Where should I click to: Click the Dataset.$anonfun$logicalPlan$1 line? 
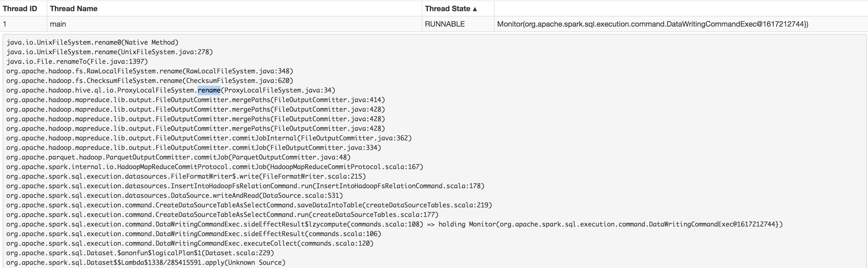click(140, 253)
